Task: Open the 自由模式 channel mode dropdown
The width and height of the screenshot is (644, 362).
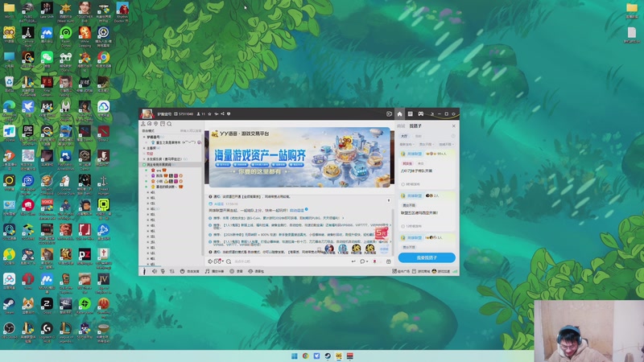Action: pos(149,131)
